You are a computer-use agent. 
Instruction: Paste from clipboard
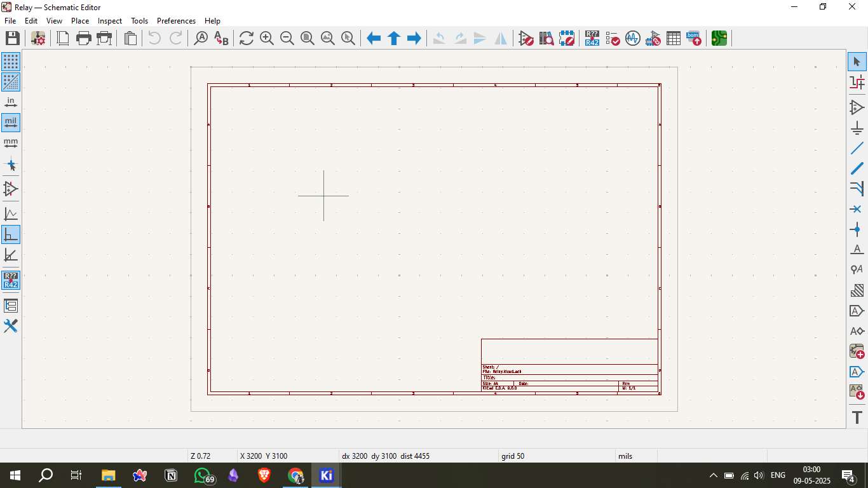(x=130, y=38)
